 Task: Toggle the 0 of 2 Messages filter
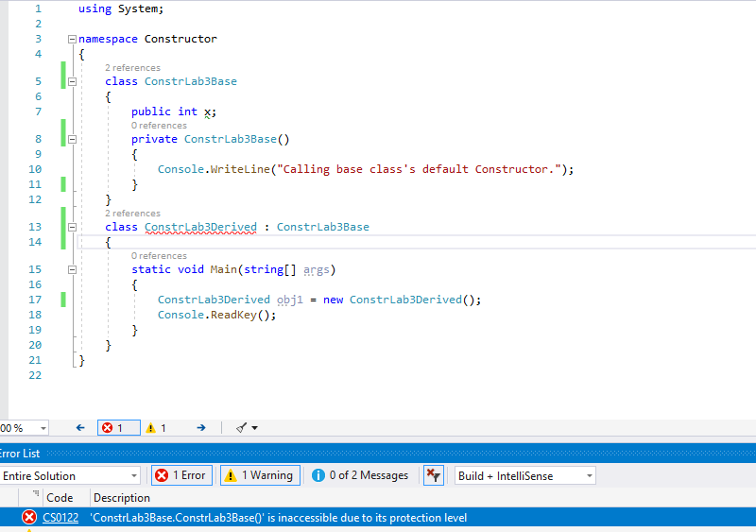click(360, 475)
